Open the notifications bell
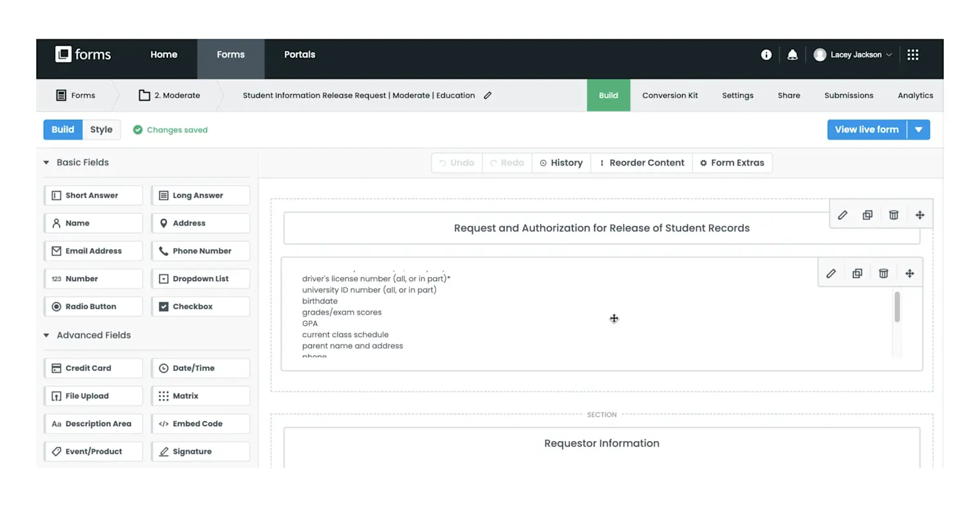Viewport: 980px width, 506px height. point(792,55)
